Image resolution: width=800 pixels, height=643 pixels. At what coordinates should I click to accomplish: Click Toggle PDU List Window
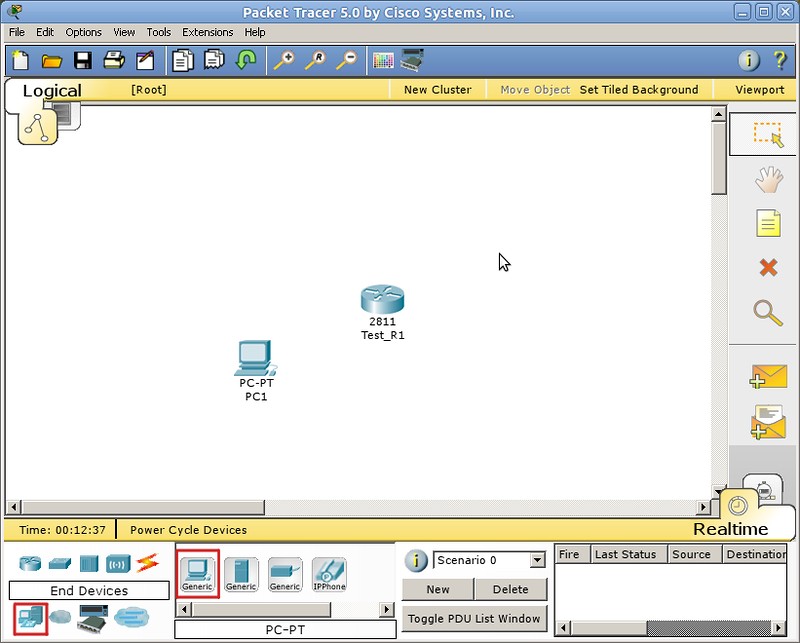pos(474,619)
